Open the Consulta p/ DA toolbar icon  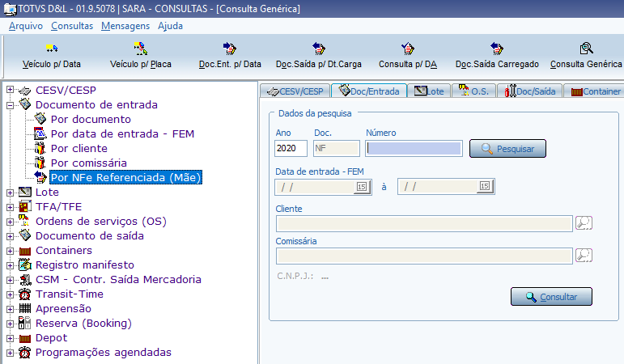click(408, 49)
